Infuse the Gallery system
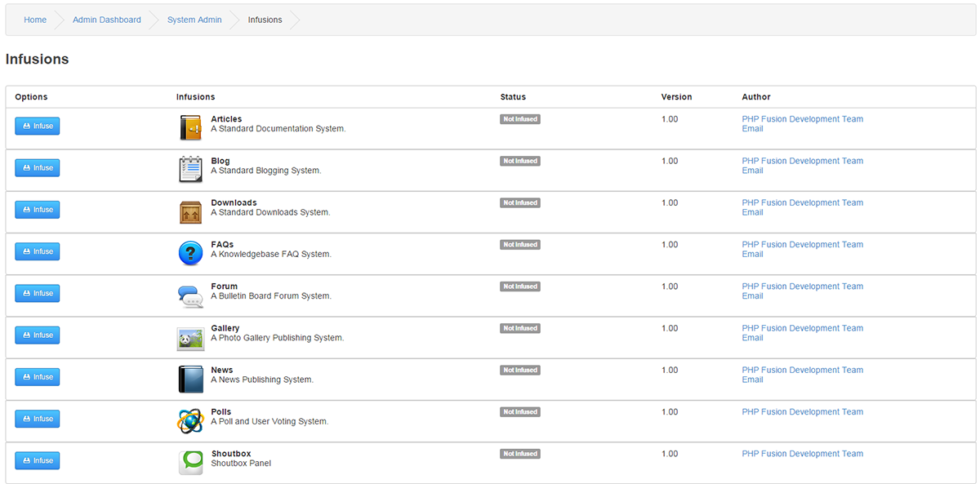Image resolution: width=980 pixels, height=484 pixels. click(x=37, y=335)
